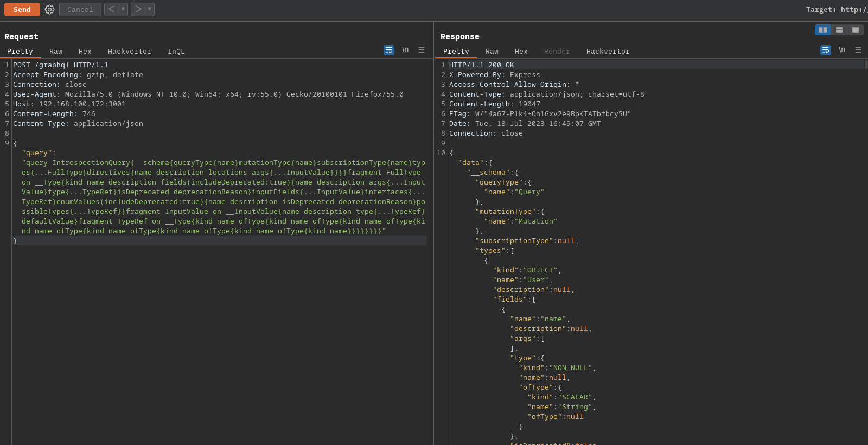This screenshot has width=868, height=445.
Task: Toggle non-printable characters in Request panel
Action: point(405,50)
